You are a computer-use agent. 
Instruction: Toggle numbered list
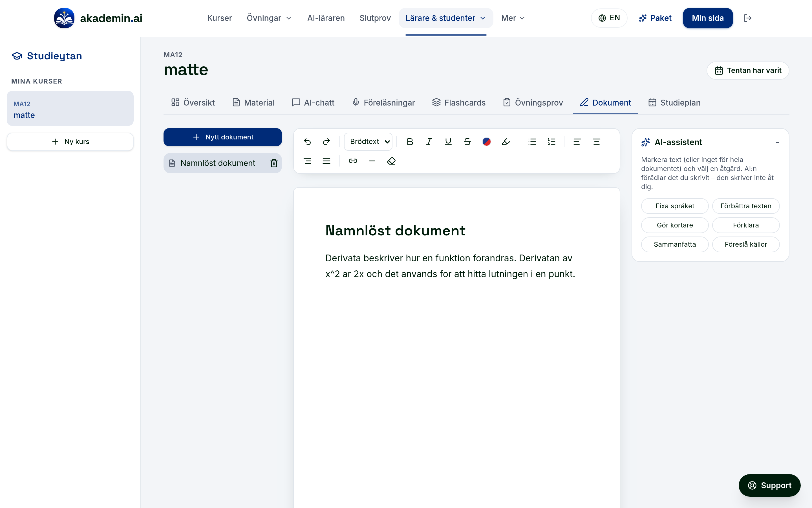pyautogui.click(x=551, y=142)
